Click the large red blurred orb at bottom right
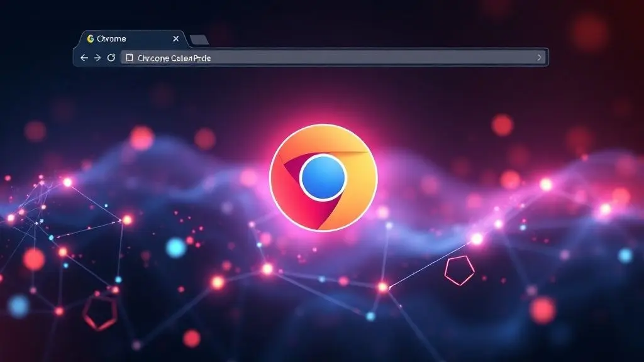Image resolution: width=644 pixels, height=362 pixels. coord(541,310)
